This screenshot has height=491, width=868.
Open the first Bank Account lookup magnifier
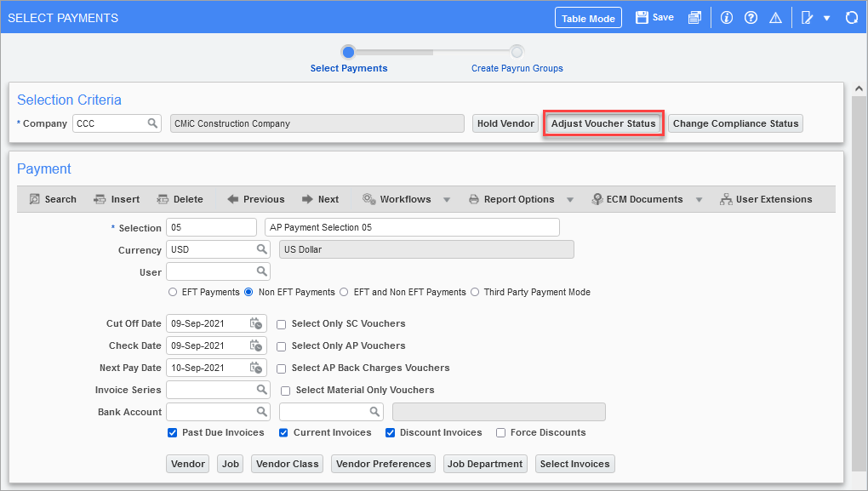click(262, 412)
